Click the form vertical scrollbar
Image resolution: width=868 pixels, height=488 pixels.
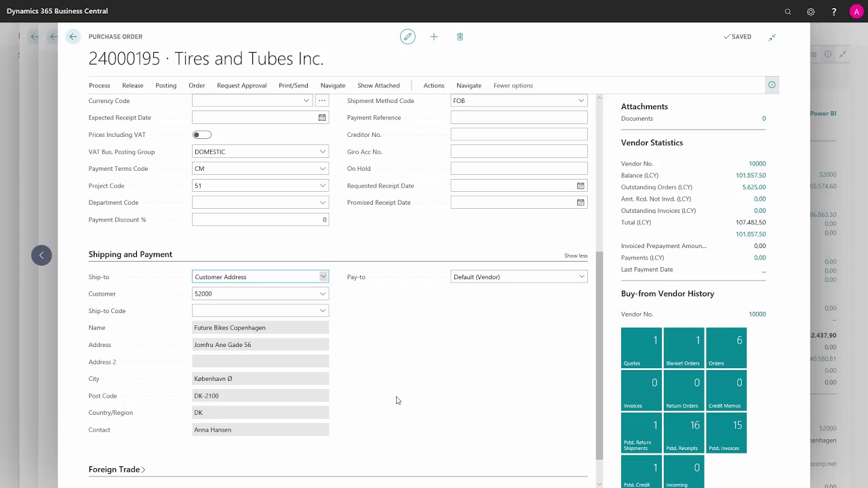coord(599,355)
